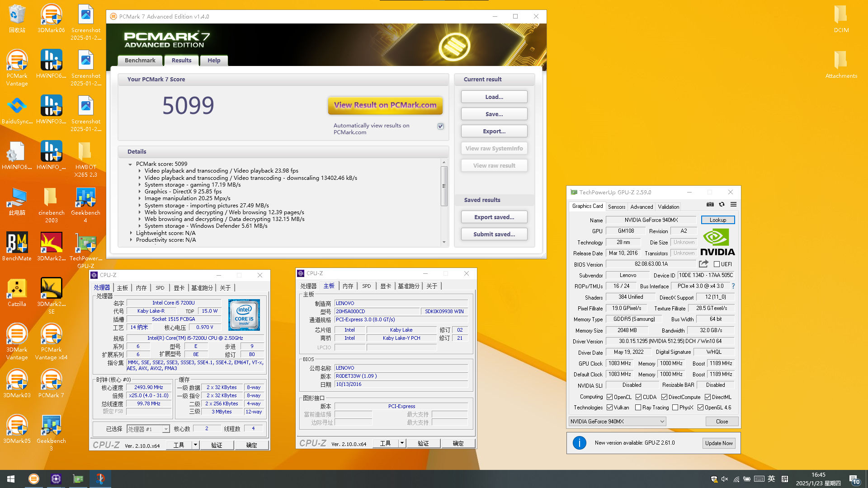Image resolution: width=868 pixels, height=488 pixels.
Task: Open the BaiduSync desktop icon
Action: (17, 110)
